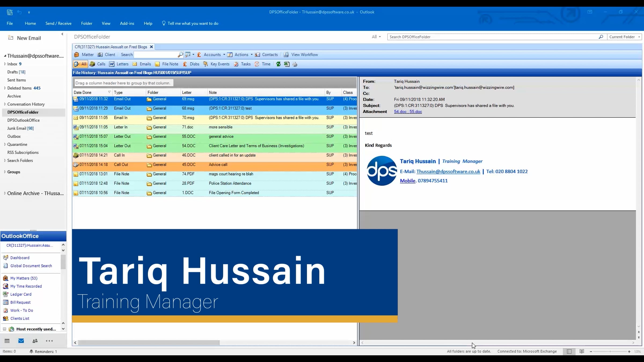This screenshot has height=362, width=644.
Task: Open My Matters (53)
Action: 20,278
